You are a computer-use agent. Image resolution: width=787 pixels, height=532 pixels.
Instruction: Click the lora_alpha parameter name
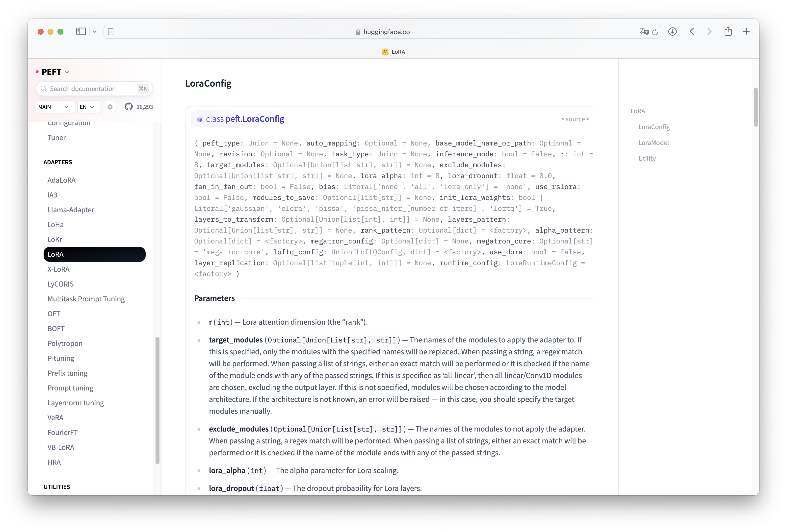(227, 470)
